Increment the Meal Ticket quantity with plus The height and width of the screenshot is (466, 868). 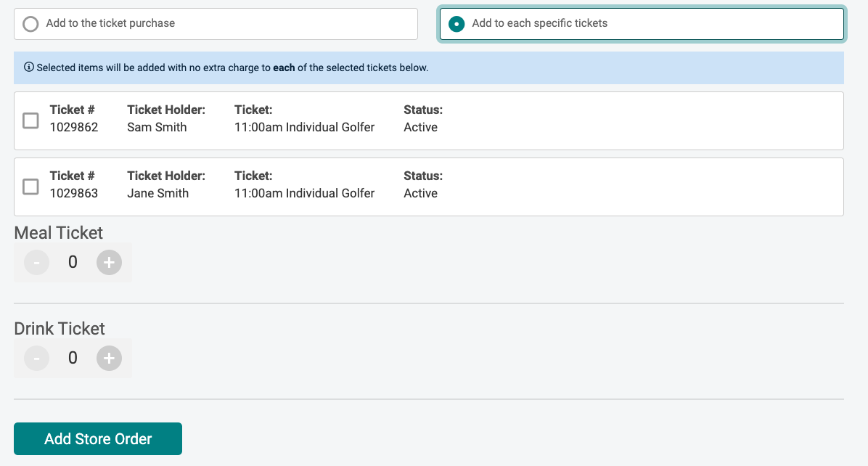click(x=109, y=262)
